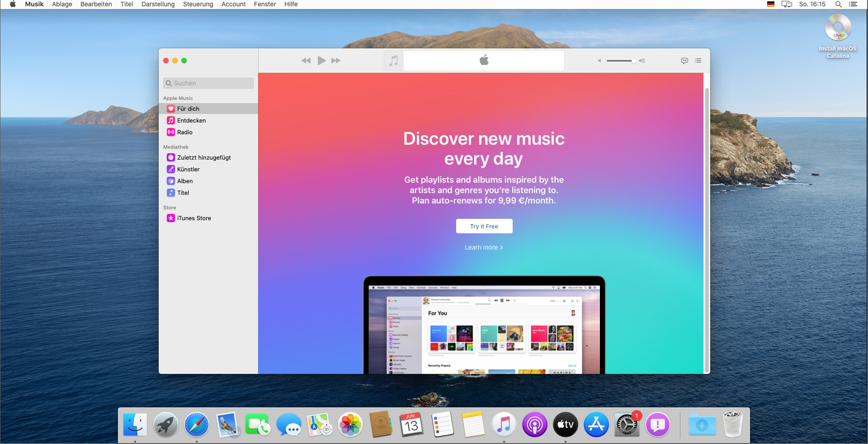The width and height of the screenshot is (868, 444).
Task: Go back with the rewind button
Action: tap(306, 61)
